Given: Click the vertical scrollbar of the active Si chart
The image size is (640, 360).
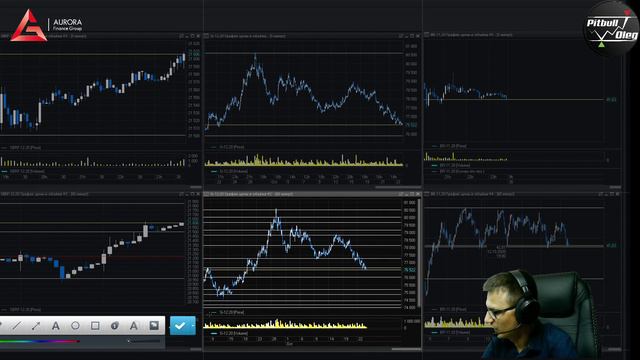Looking at the screenshot, I should (x=419, y=253).
